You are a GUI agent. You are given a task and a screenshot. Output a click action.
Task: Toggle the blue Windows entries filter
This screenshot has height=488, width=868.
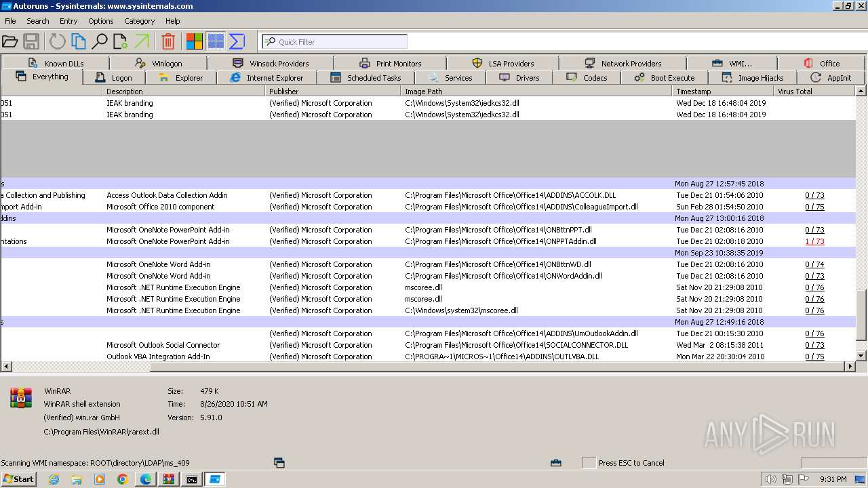point(216,41)
